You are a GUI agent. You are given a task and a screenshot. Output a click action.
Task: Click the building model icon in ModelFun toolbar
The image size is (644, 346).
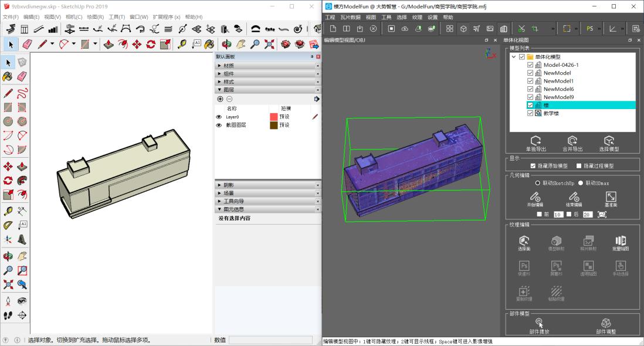point(504,29)
